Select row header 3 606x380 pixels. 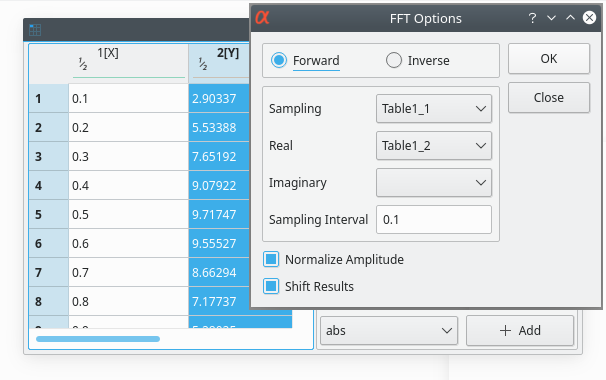(x=49, y=157)
